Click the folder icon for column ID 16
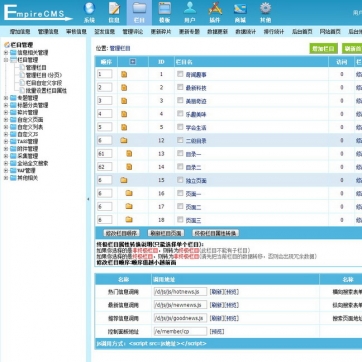 click(x=129, y=193)
